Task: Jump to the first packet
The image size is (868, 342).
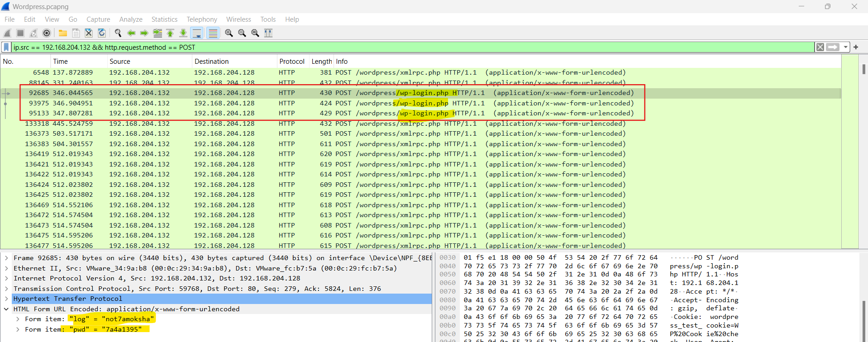Action: 170,33
